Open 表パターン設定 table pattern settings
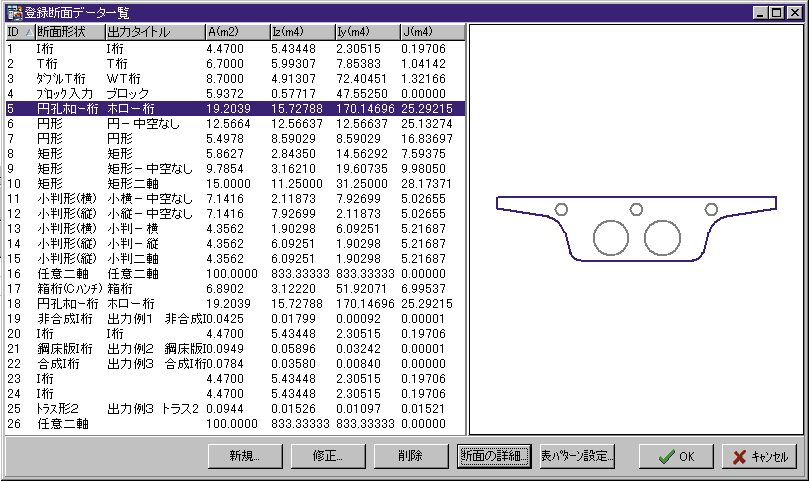This screenshot has height=482, width=809. click(x=577, y=456)
